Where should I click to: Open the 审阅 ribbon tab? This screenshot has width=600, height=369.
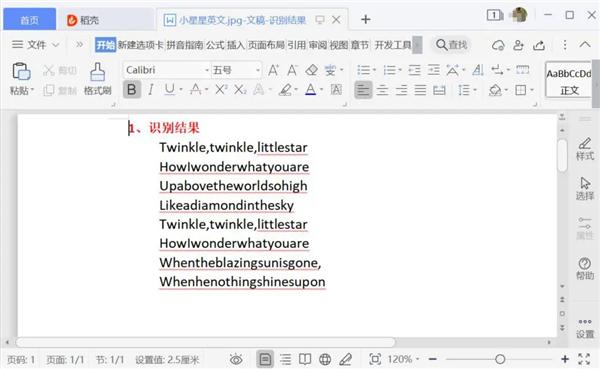(x=318, y=45)
